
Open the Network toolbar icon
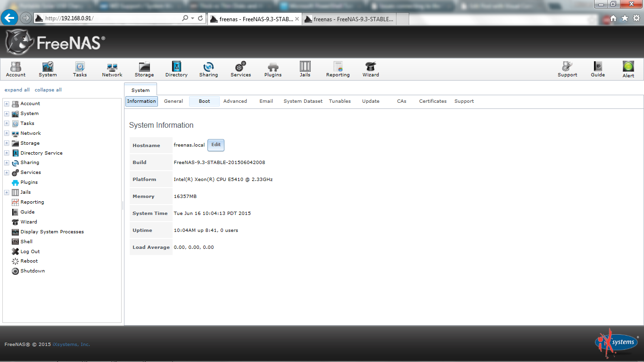pyautogui.click(x=112, y=69)
